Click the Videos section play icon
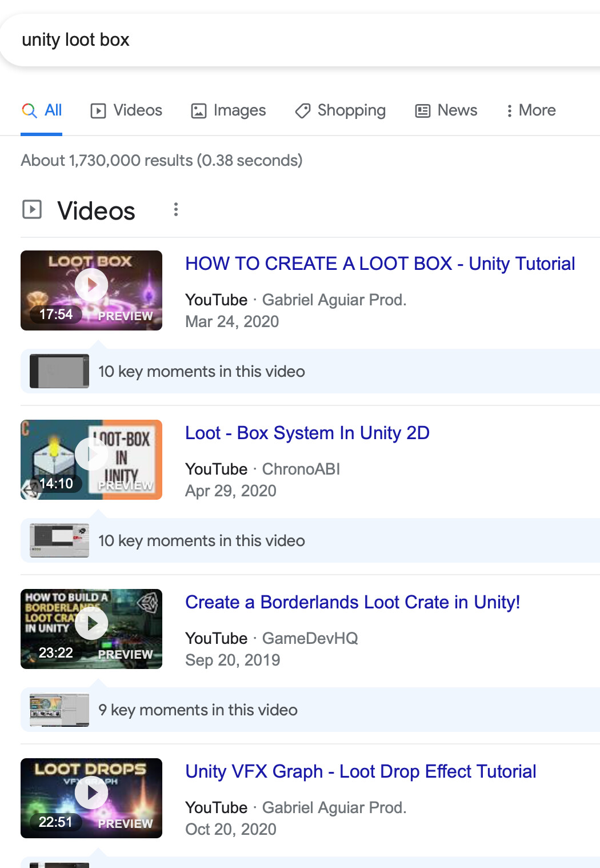This screenshot has width=600, height=868. pos(33,209)
